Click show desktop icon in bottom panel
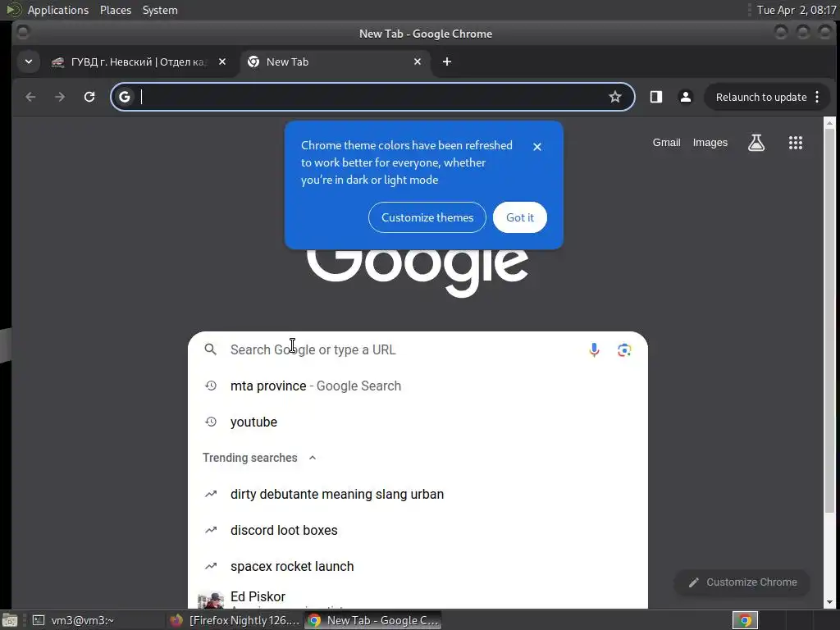This screenshot has width=840, height=630. 9,620
